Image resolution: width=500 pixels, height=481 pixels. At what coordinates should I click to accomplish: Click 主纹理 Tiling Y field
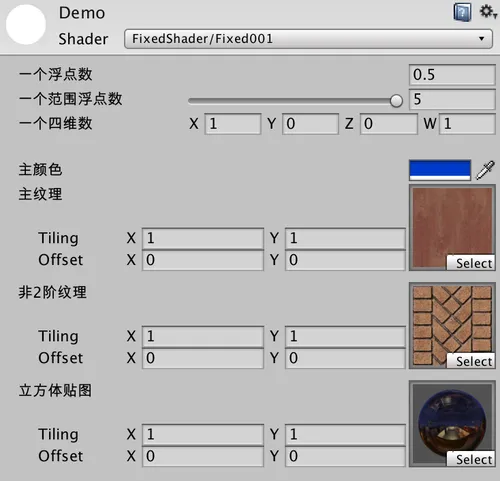click(x=345, y=238)
